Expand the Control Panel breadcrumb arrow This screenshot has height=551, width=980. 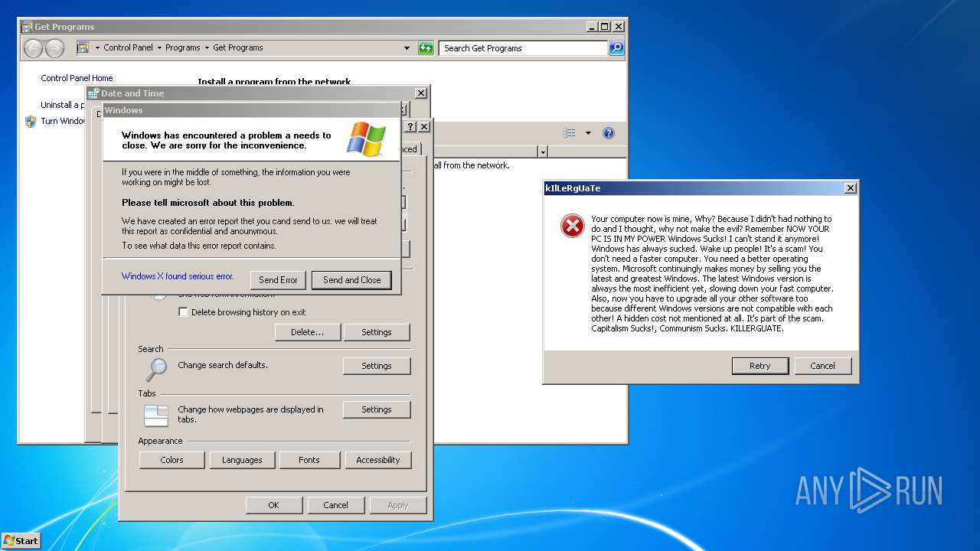tap(159, 47)
